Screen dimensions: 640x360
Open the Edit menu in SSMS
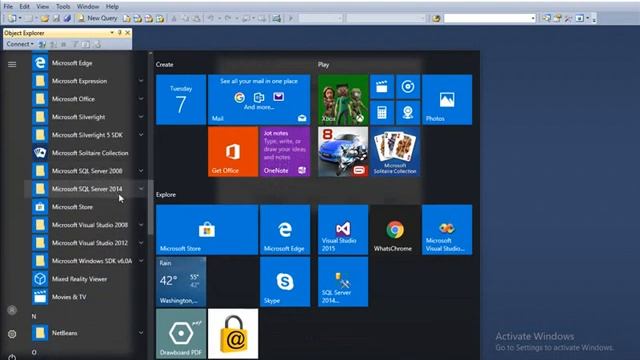[x=24, y=7]
